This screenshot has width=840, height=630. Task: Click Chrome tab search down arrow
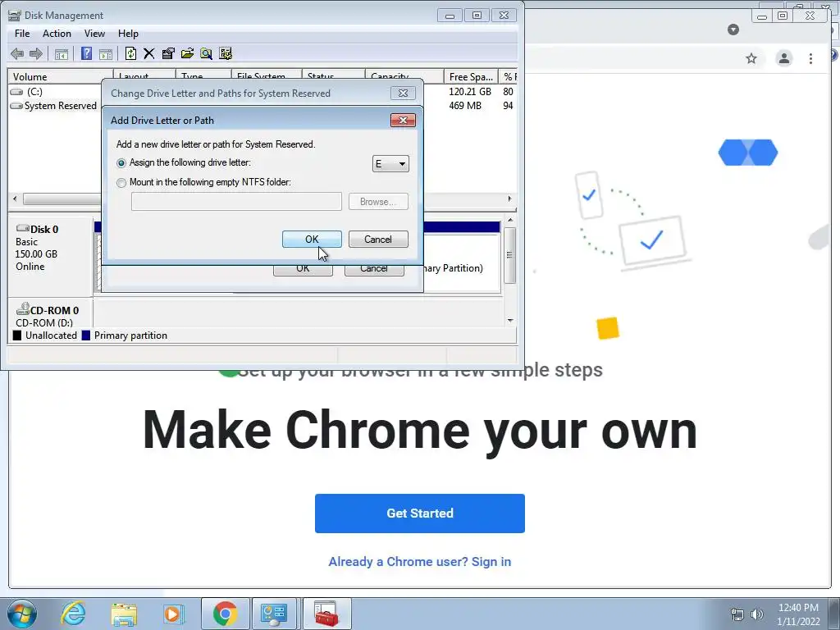coord(733,30)
